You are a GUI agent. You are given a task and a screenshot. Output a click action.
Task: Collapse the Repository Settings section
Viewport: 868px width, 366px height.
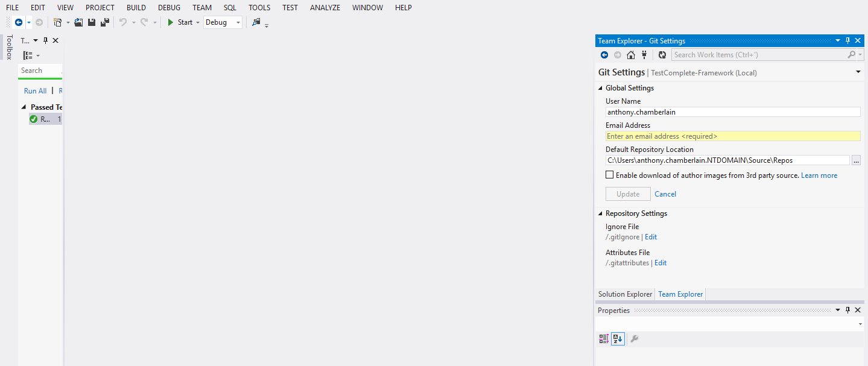click(600, 213)
